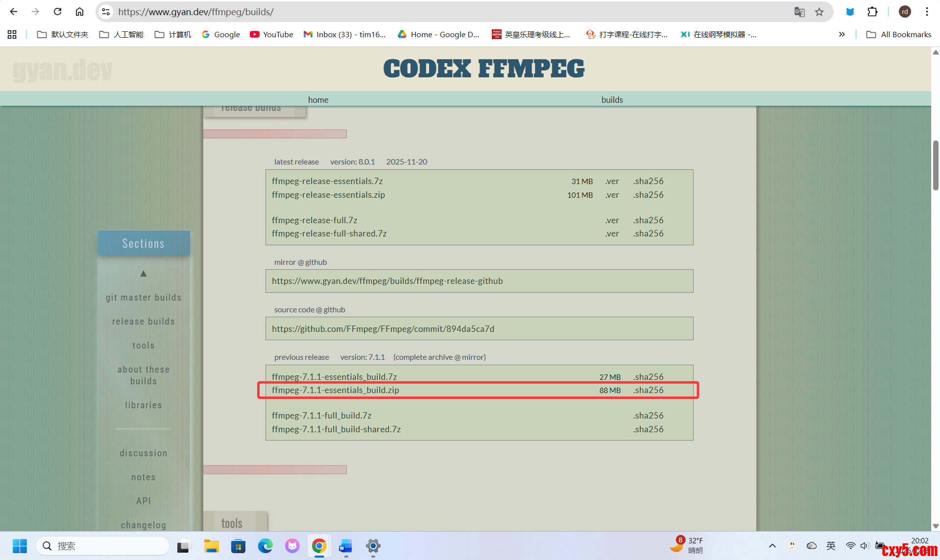Open the Chrome apps grid shortcut

(12, 34)
